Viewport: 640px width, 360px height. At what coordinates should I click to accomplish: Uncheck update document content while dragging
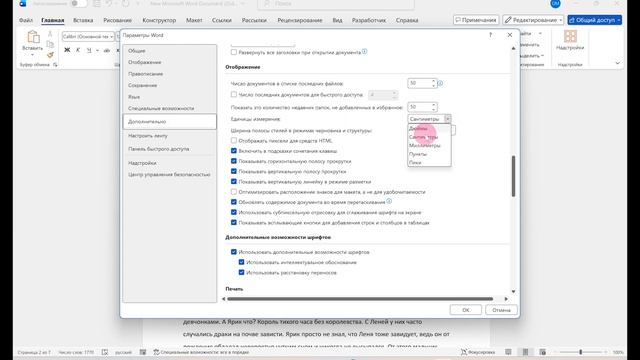click(234, 202)
